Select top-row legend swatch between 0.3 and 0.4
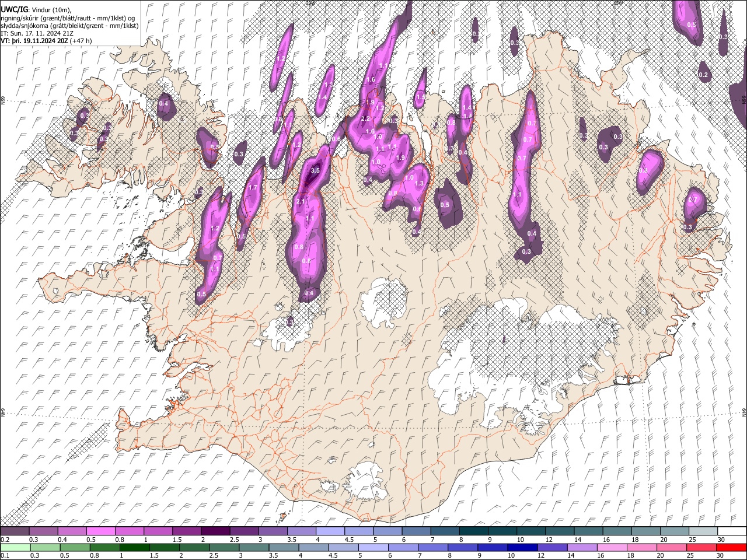 (x=43, y=531)
